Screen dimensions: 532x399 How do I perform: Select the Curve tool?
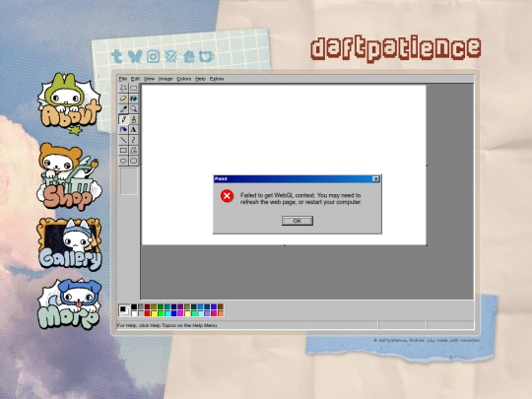pyautogui.click(x=134, y=140)
